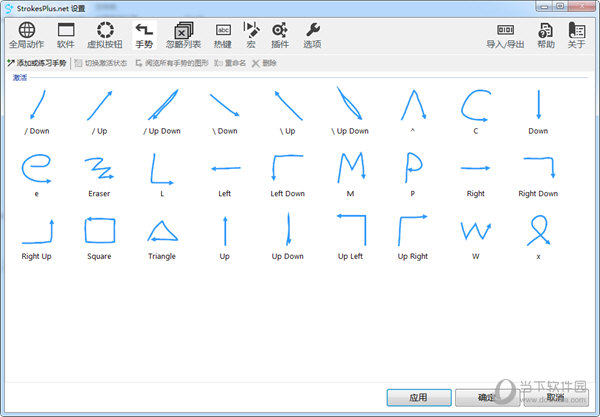
Task: Select the "Up" arrow gesture
Action: [225, 237]
